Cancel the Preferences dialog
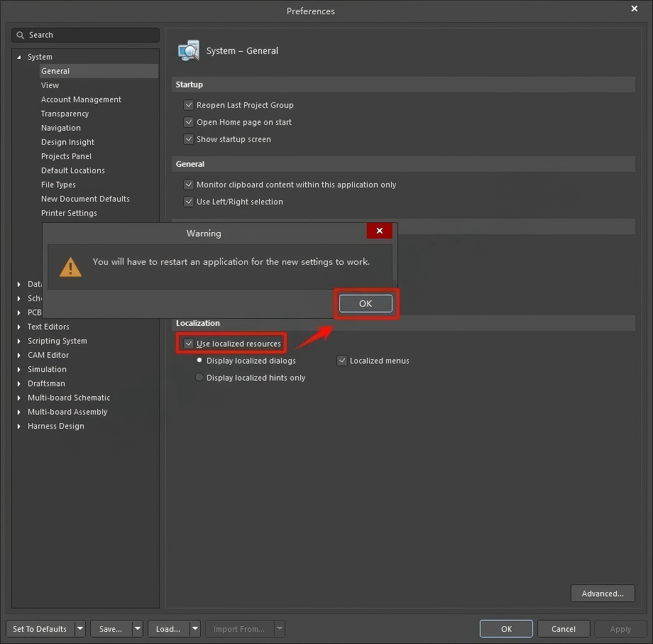This screenshot has height=644, width=653. point(564,628)
